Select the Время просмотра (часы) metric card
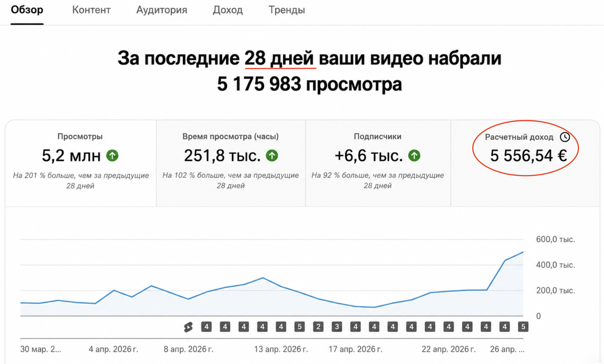The image size is (604, 364). coord(231,163)
